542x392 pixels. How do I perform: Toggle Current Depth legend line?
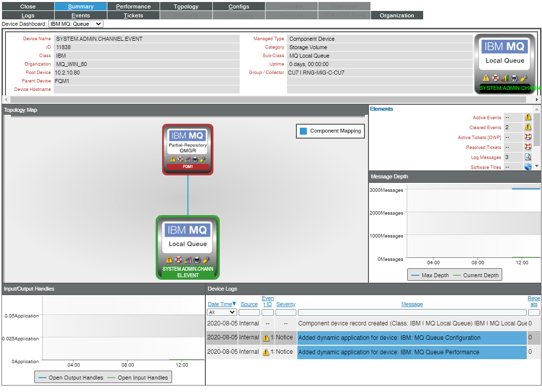[x=476, y=275]
